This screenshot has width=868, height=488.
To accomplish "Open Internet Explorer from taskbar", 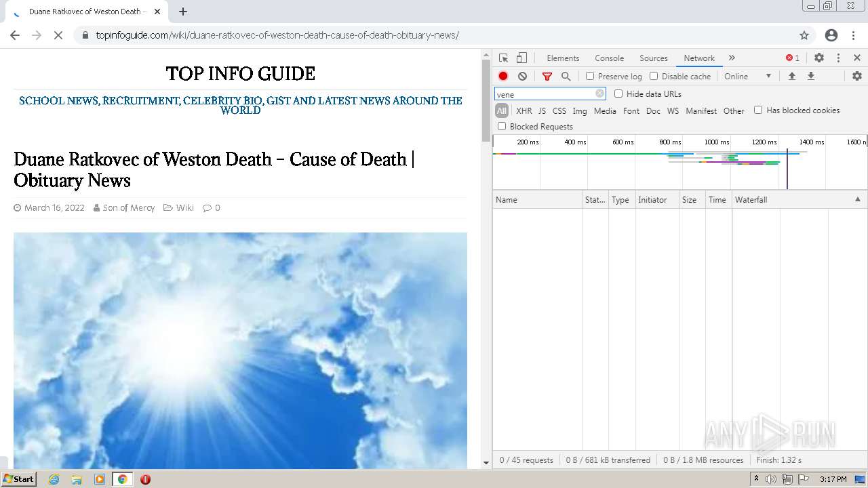I will click(54, 479).
